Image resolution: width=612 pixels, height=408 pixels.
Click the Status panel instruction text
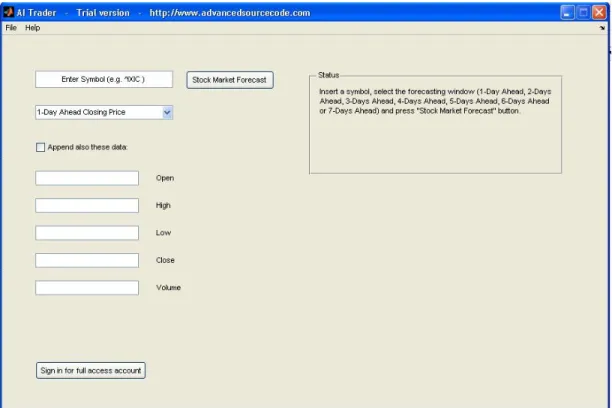point(435,101)
